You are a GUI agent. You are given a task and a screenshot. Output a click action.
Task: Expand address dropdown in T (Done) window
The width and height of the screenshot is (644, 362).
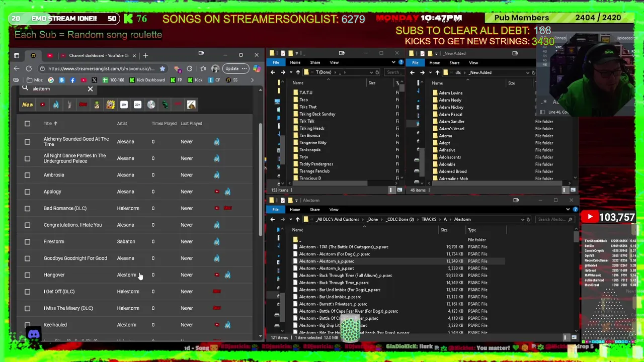371,72
